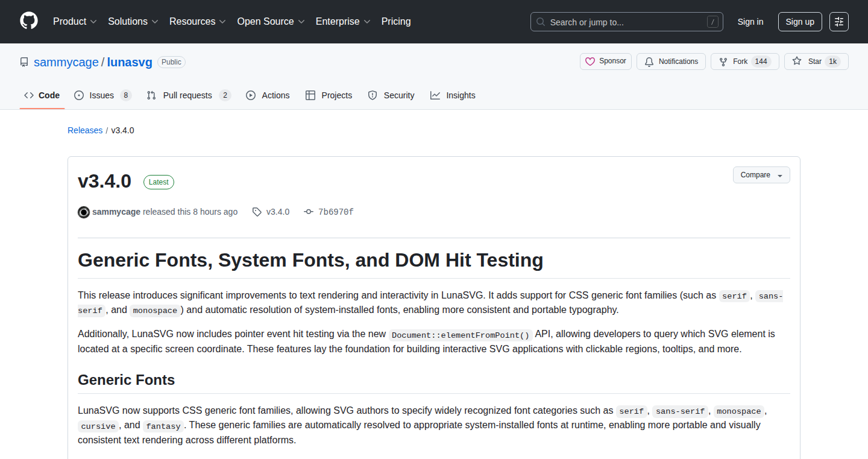Viewport: 868px width, 459px height.
Task: Open commit 7b6970f
Action: (x=336, y=212)
